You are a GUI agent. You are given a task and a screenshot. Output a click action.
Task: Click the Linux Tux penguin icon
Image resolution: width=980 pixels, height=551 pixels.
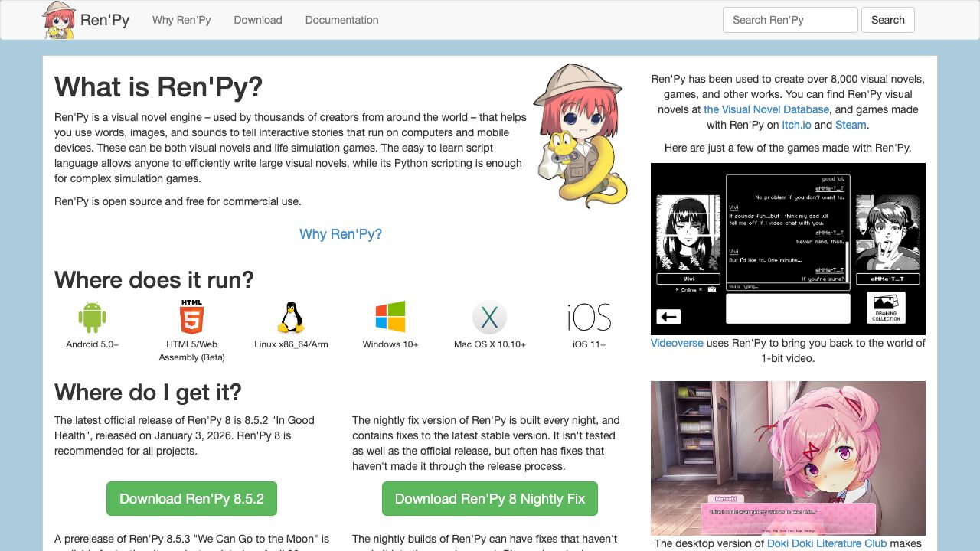[x=291, y=317]
